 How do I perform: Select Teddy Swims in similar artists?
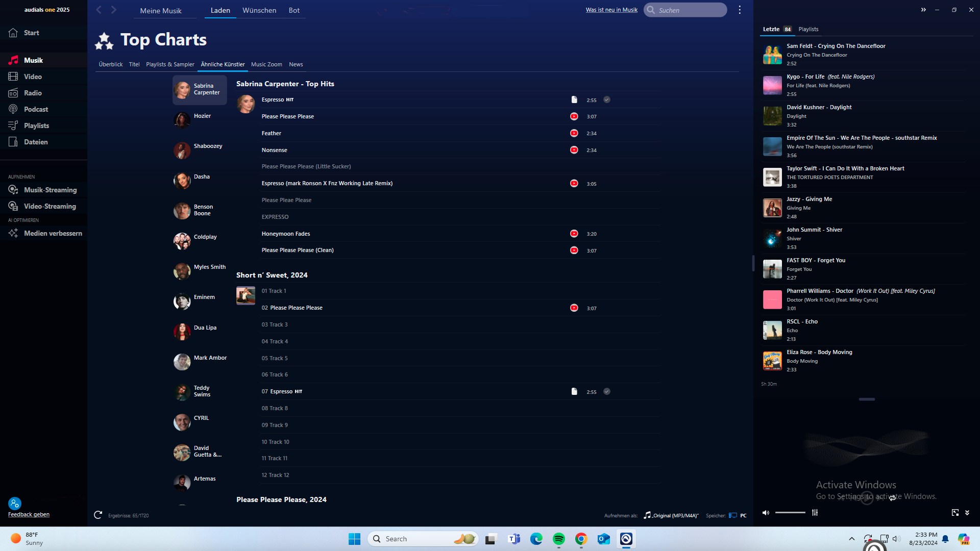pyautogui.click(x=200, y=391)
